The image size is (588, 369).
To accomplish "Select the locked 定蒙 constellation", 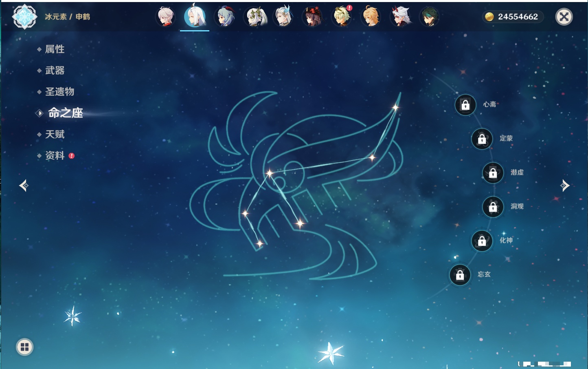I will coord(482,139).
